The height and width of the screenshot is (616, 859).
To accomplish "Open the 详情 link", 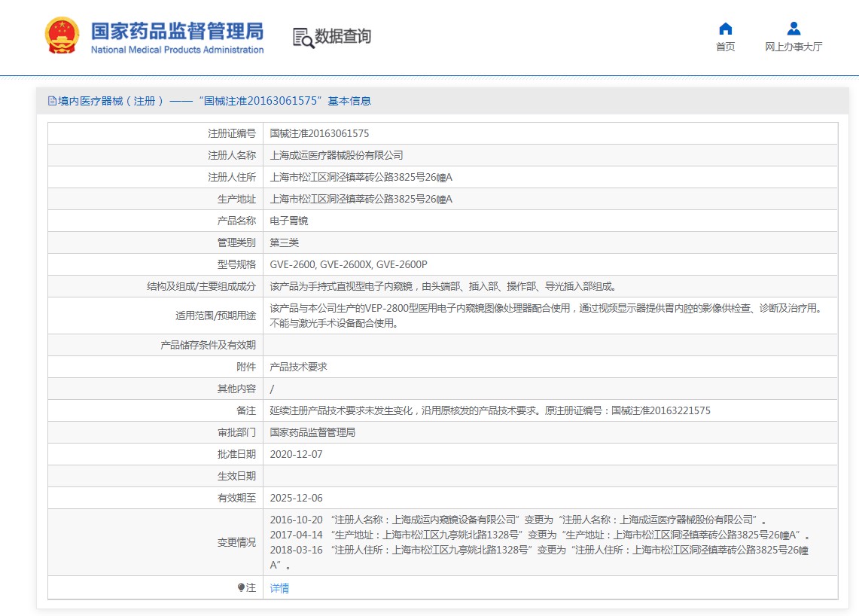I will 279,588.
